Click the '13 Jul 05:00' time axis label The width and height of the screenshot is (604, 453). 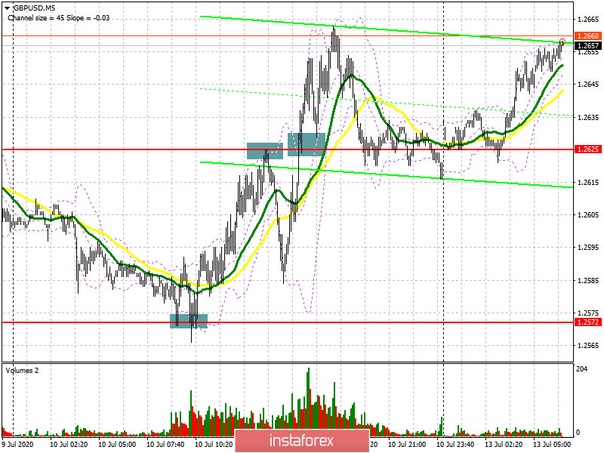(x=552, y=444)
